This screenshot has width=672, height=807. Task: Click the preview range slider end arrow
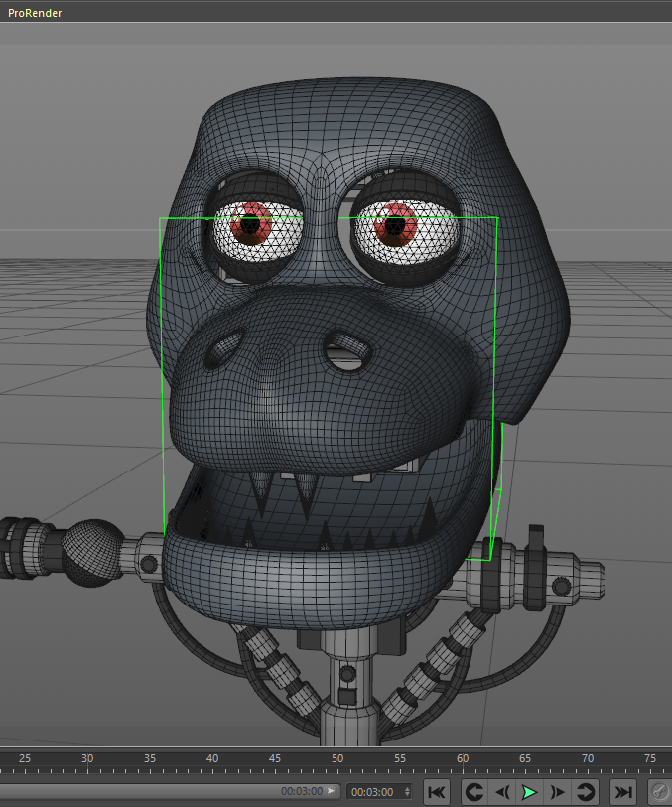click(331, 790)
